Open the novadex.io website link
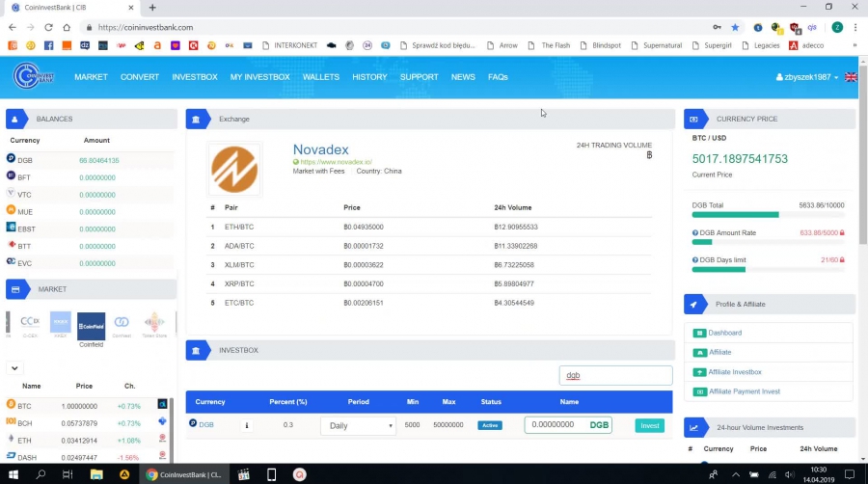 coord(335,162)
